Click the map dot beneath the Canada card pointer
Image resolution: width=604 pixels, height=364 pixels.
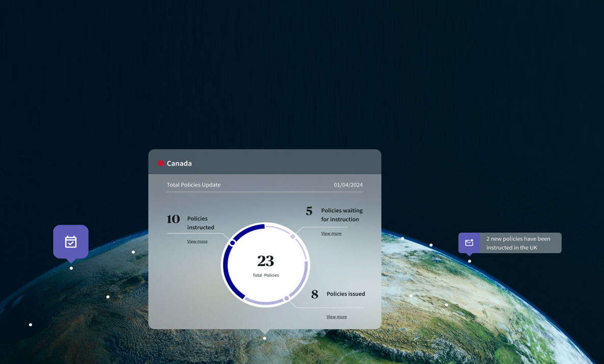(x=265, y=339)
